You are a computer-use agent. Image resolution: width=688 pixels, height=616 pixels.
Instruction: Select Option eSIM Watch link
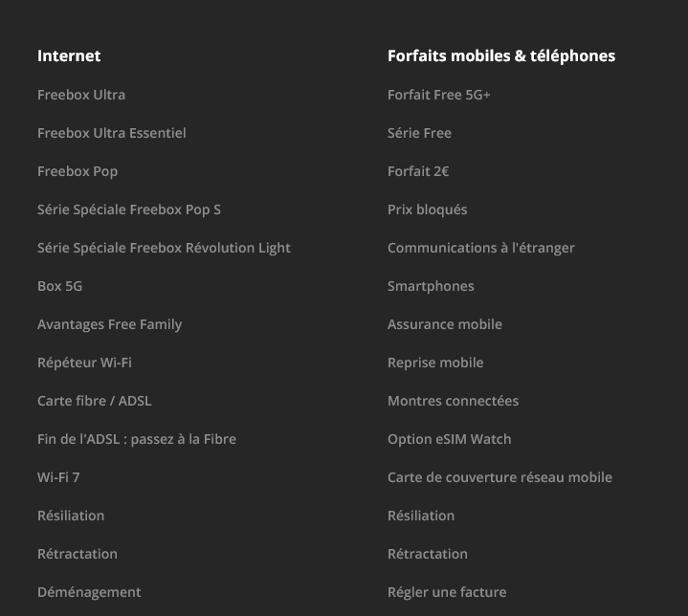coord(450,439)
